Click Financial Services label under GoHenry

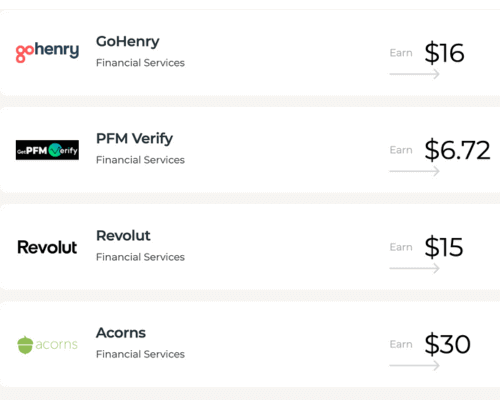(140, 63)
